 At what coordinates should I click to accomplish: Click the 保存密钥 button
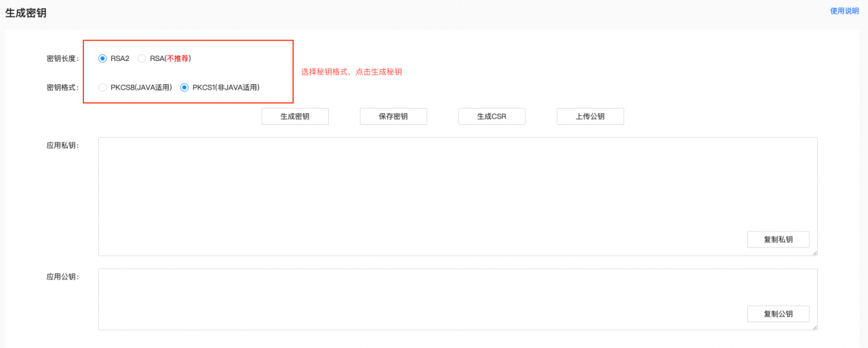pos(393,117)
